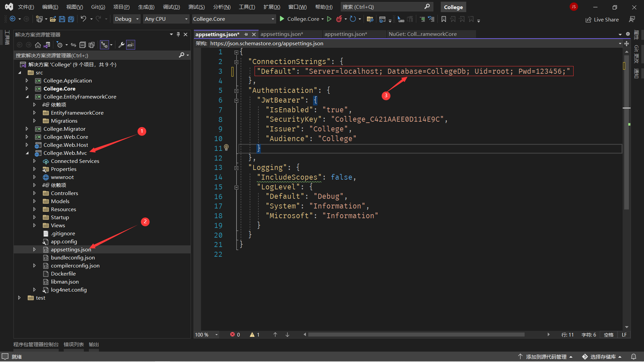Click the Open File toolbar icon
Viewport: 644px width, 362px height.
tap(53, 19)
